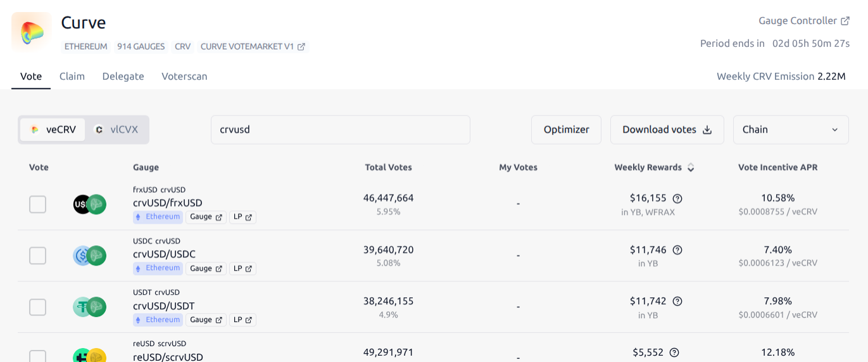Click the crvUSD/USDT token pair icon
The image size is (868, 362).
[x=89, y=307]
